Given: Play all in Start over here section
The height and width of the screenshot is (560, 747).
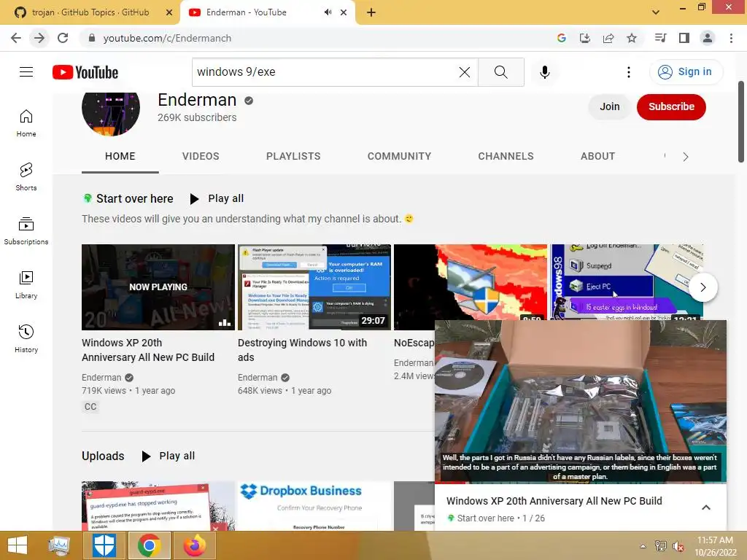Looking at the screenshot, I should 217,198.
